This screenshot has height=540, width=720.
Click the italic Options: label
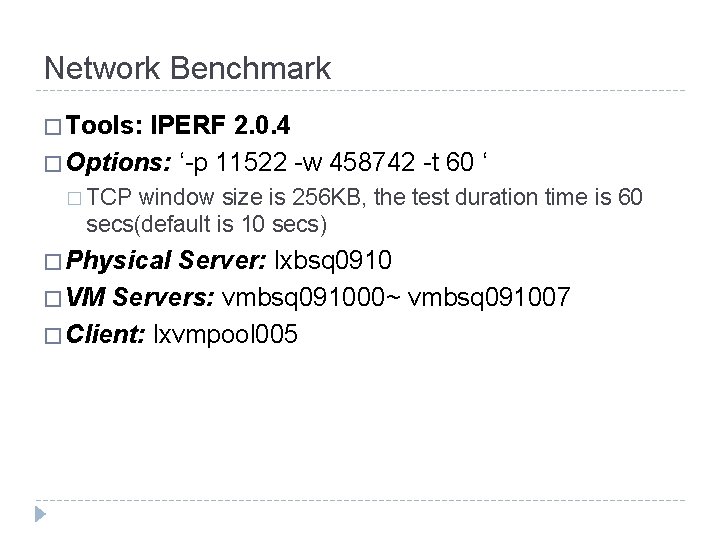[119, 161]
